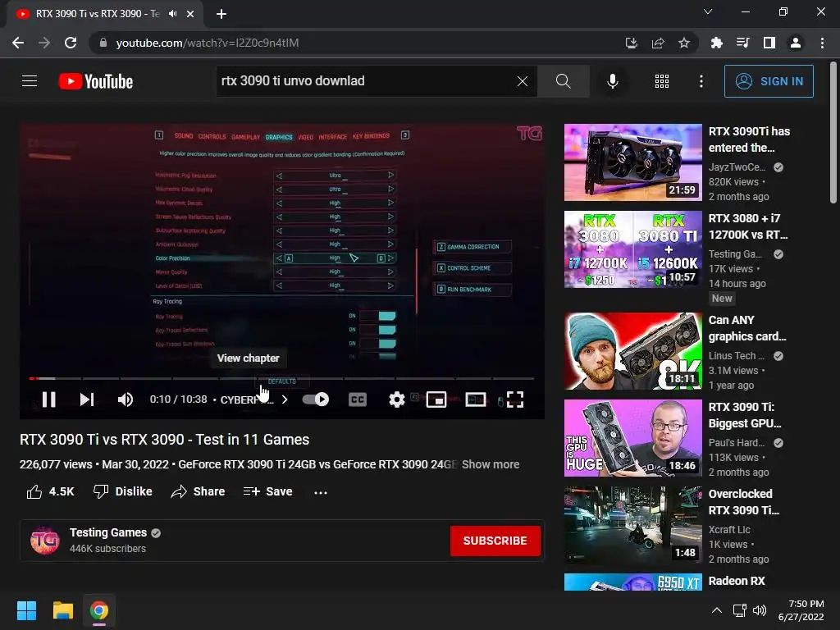
Task: Open media control icon in toolbar
Action: coord(742,43)
